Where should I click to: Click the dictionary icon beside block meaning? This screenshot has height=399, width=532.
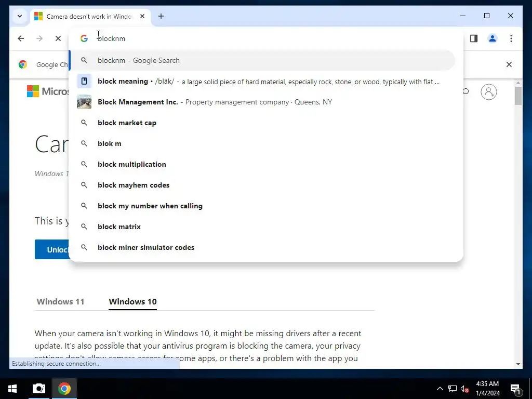(84, 81)
